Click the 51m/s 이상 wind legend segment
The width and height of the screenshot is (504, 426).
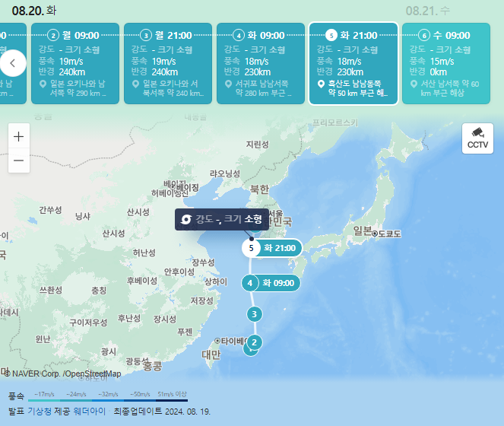172,397
